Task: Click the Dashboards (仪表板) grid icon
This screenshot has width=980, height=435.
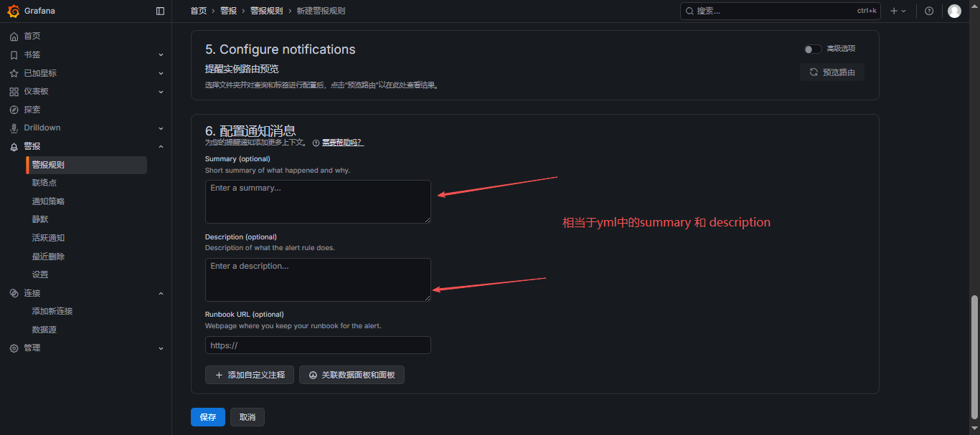Action: (x=14, y=92)
